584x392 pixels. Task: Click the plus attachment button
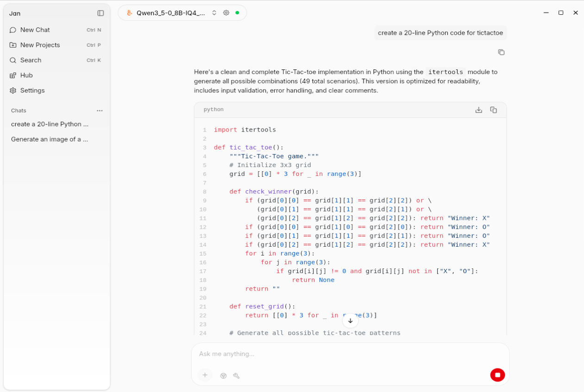click(x=205, y=375)
